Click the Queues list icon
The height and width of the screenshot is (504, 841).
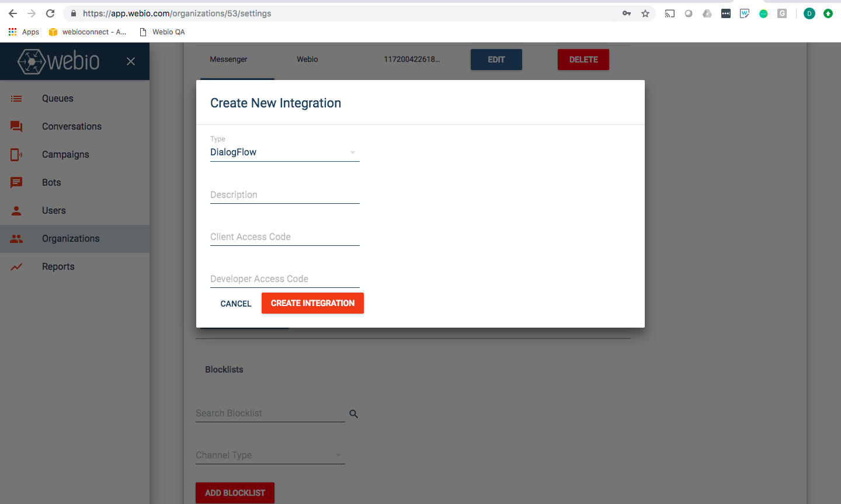tap(16, 99)
